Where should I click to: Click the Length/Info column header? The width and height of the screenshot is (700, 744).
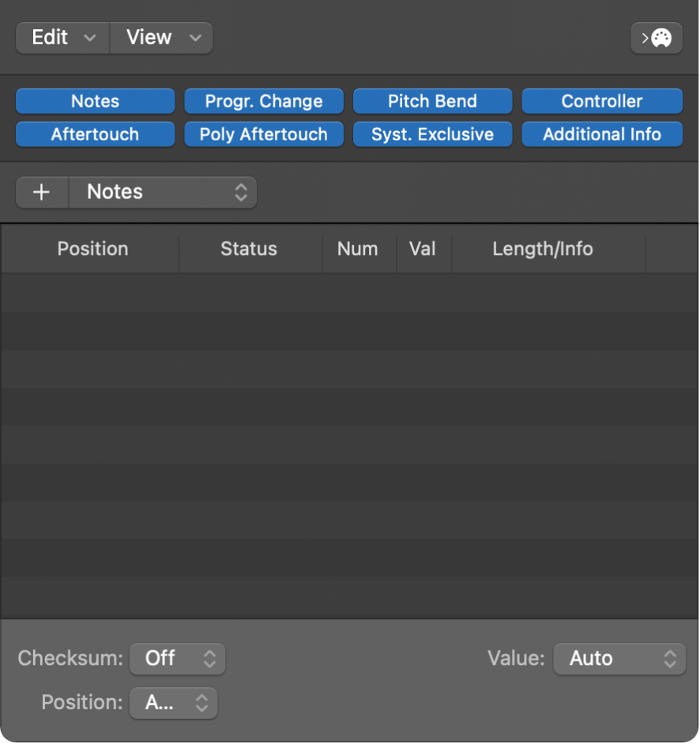[542, 249]
